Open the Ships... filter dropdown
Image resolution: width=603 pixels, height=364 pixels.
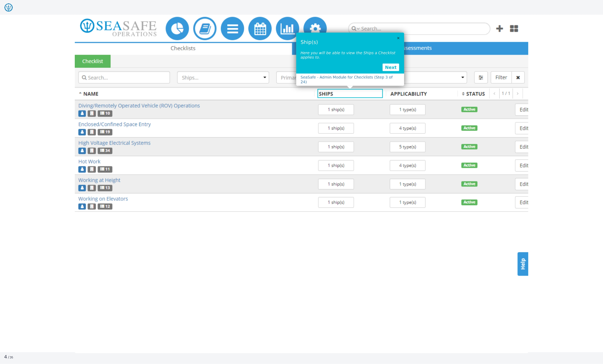(x=223, y=78)
